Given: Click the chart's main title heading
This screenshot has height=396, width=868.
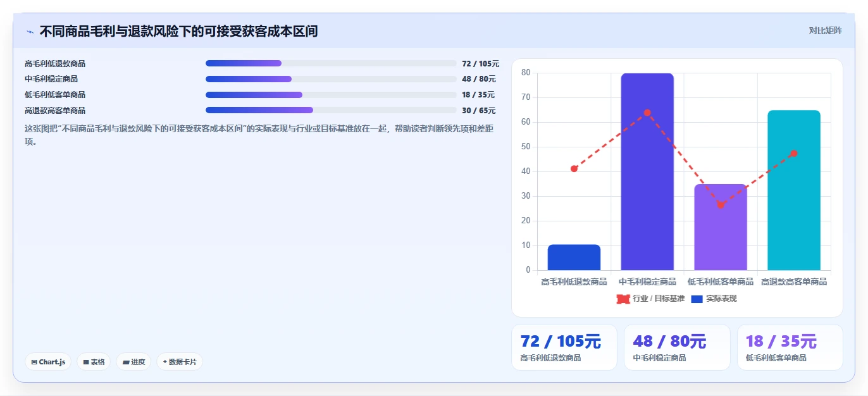Looking at the screenshot, I should (178, 31).
